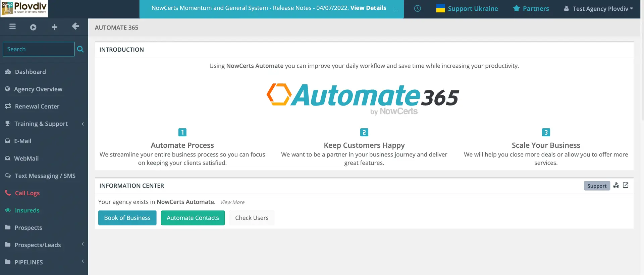Expand the Training & Support menu
Screen dimensions: 644x275
point(44,124)
